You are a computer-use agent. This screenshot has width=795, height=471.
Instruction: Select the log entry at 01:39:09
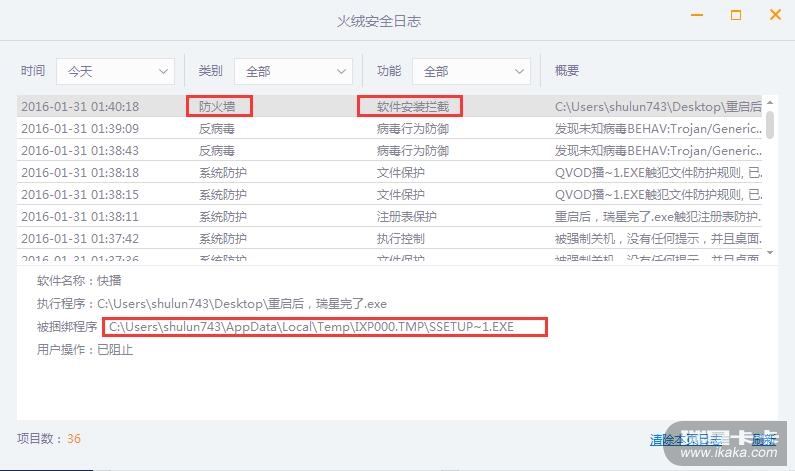point(389,129)
